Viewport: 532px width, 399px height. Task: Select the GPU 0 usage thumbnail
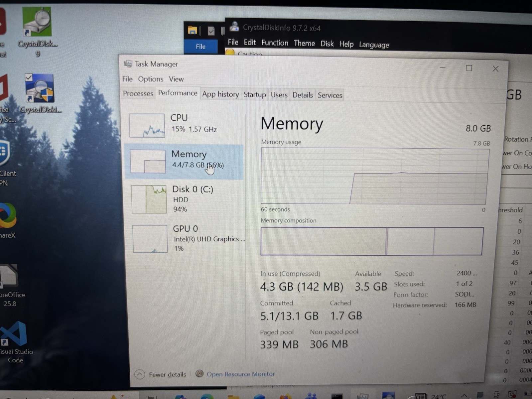click(150, 239)
